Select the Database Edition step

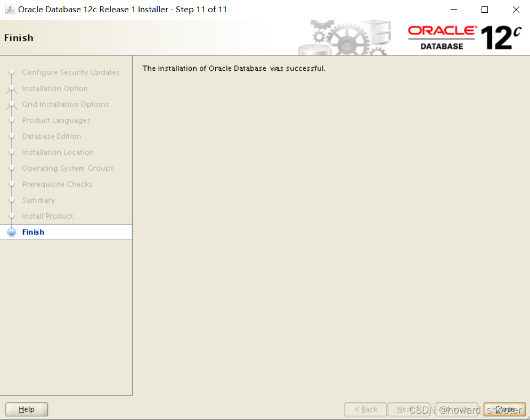click(52, 136)
